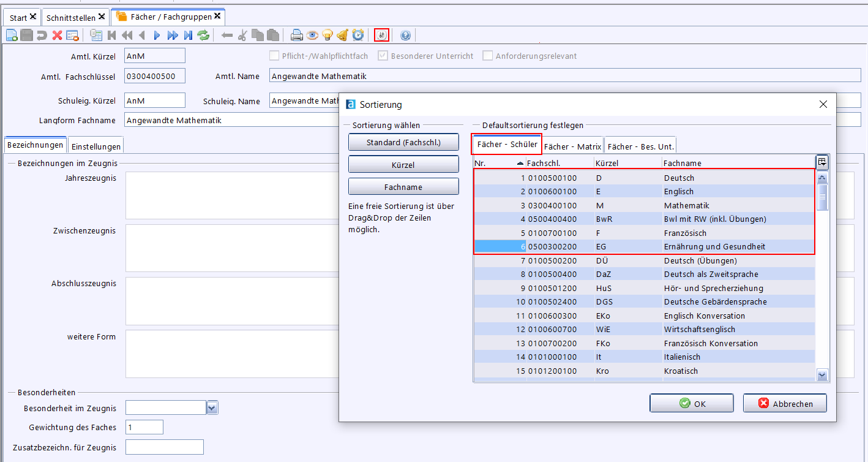
Task: Select the Fächer - Schüler tab
Action: tap(507, 145)
